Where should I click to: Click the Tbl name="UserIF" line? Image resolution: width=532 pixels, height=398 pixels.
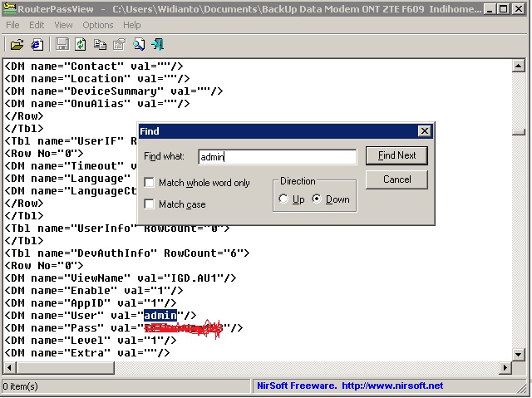click(71, 140)
